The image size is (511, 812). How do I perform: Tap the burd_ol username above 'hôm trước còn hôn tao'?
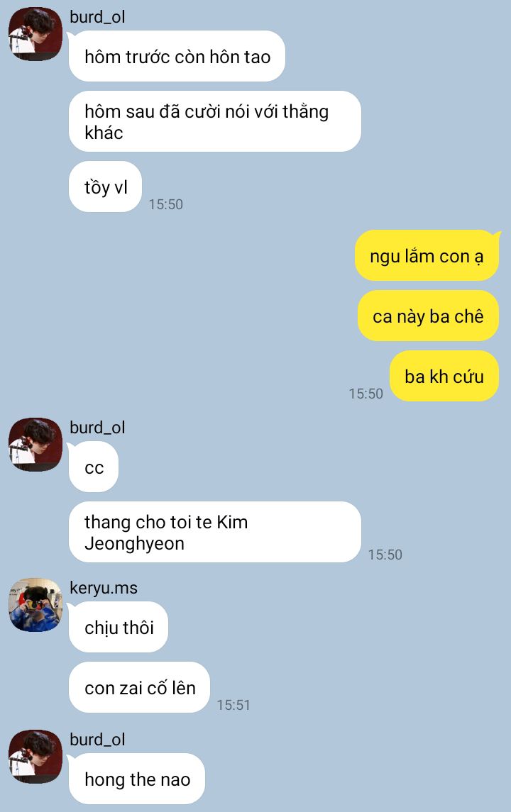coord(97,17)
